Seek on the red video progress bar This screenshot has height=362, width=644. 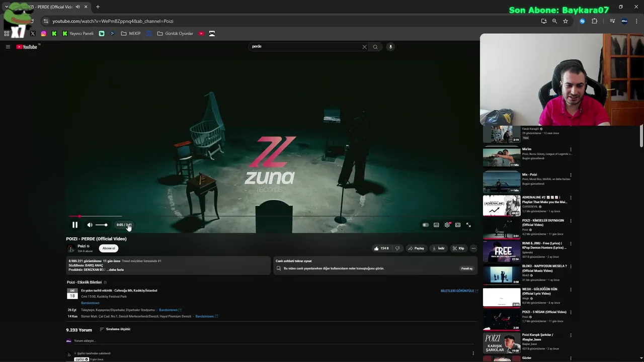[x=272, y=216]
